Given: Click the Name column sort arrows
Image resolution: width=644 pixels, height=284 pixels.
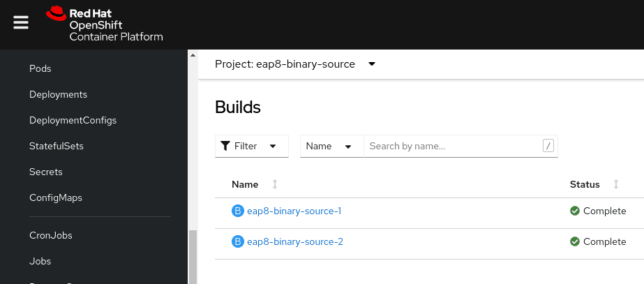Looking at the screenshot, I should tap(275, 184).
